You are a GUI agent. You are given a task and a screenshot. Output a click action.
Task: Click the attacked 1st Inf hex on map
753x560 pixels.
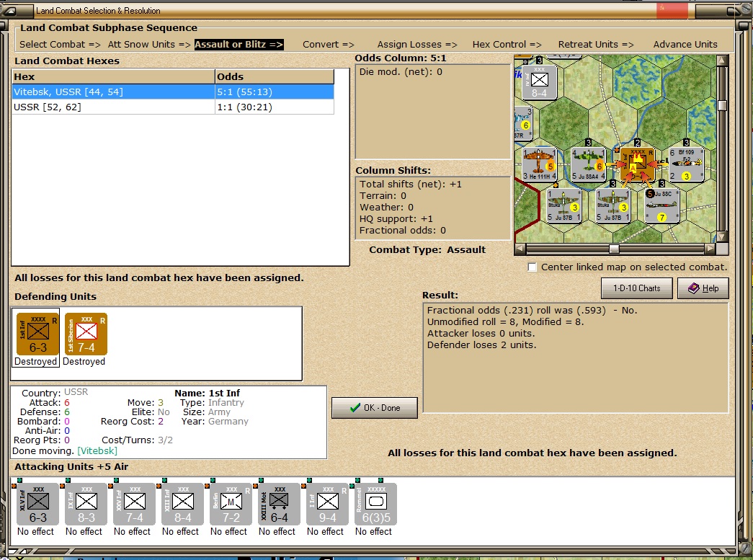click(637, 164)
